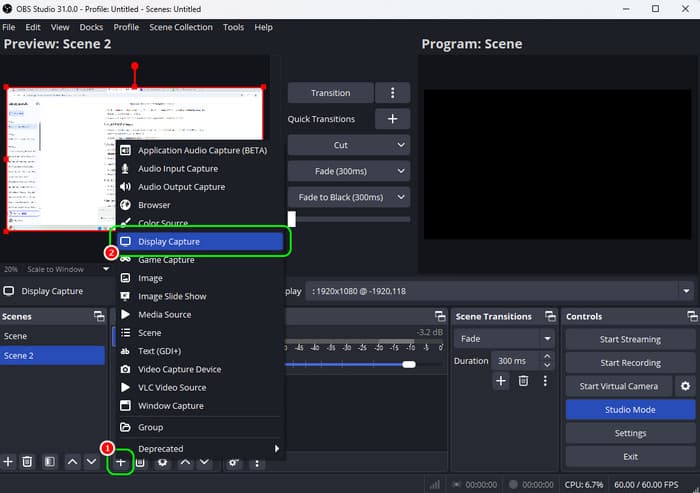Click the OBS logo in title bar
700x493 pixels.
coord(7,9)
